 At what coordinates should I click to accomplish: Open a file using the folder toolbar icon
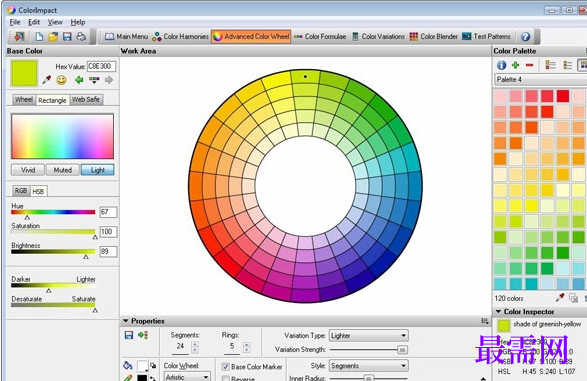[x=53, y=37]
